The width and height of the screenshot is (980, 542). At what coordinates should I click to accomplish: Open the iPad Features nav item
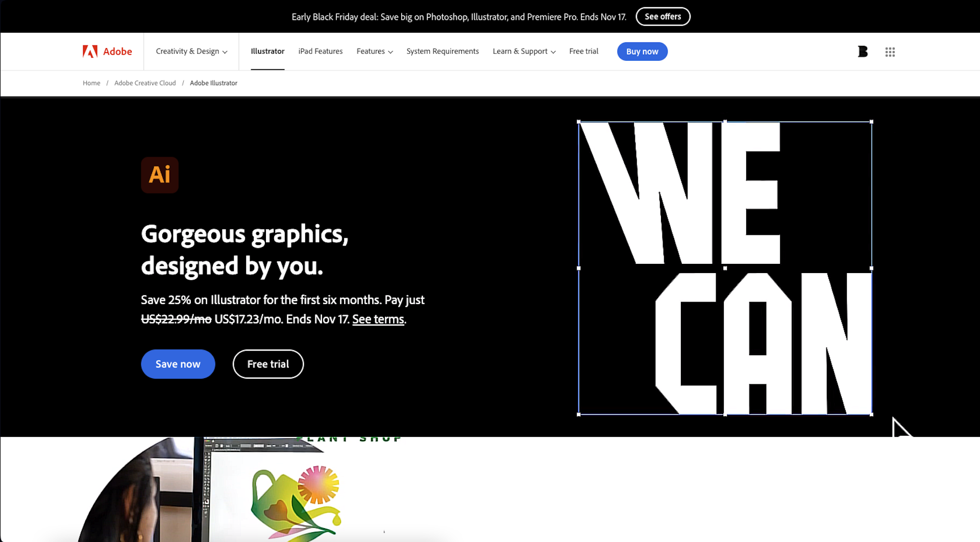(321, 52)
